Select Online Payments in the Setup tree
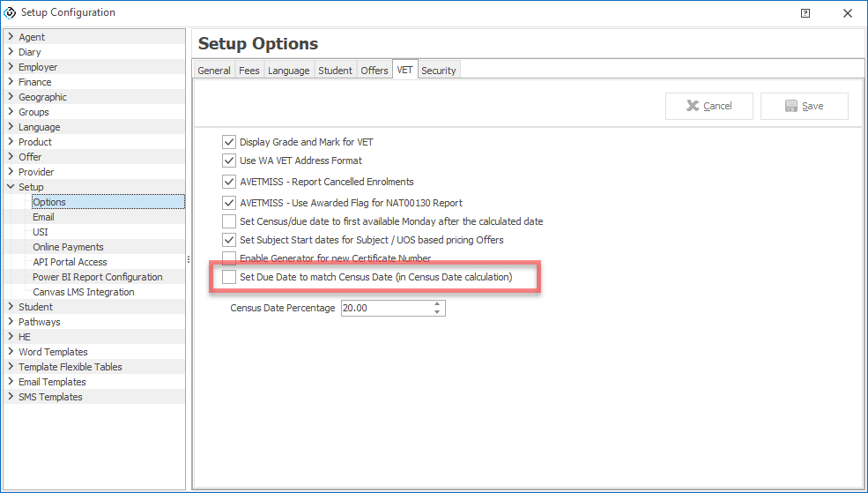This screenshot has height=493, width=868. click(68, 247)
